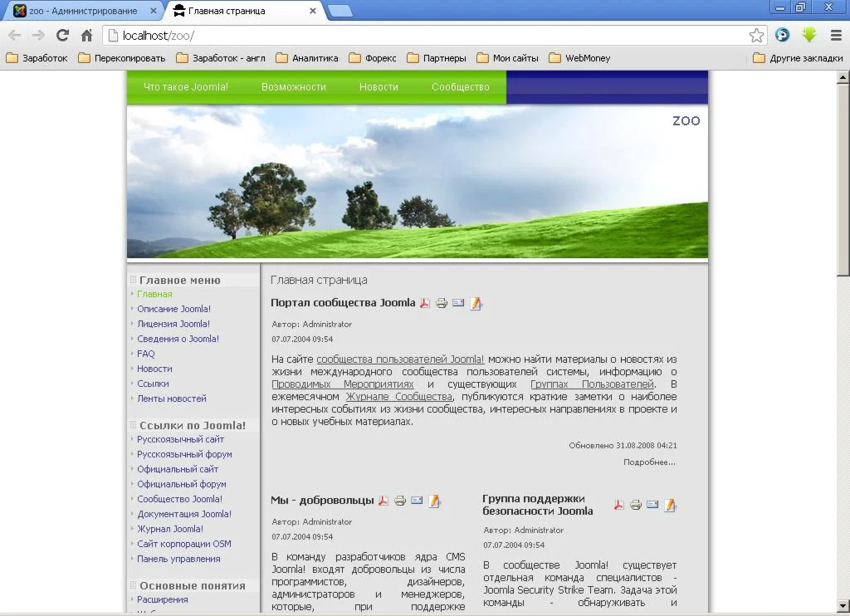Image resolution: width=850 pixels, height=616 pixels.
Task: Open the green download arrow extension
Action: pyautogui.click(x=809, y=35)
